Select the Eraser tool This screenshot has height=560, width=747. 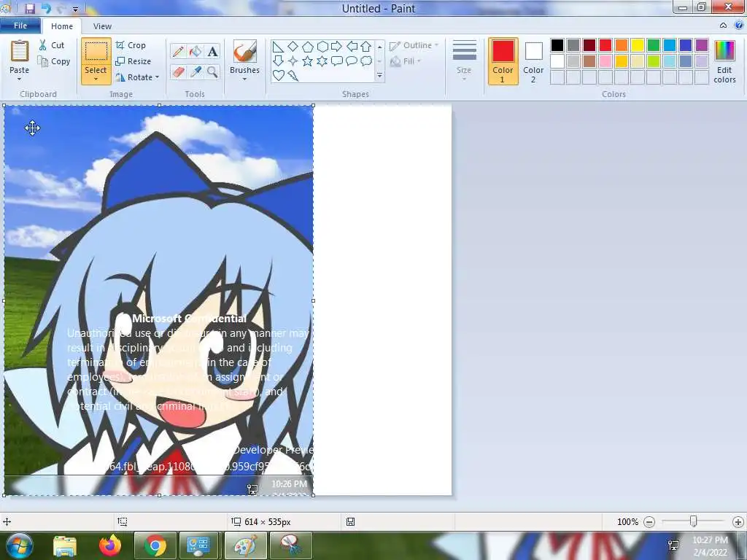pyautogui.click(x=178, y=72)
